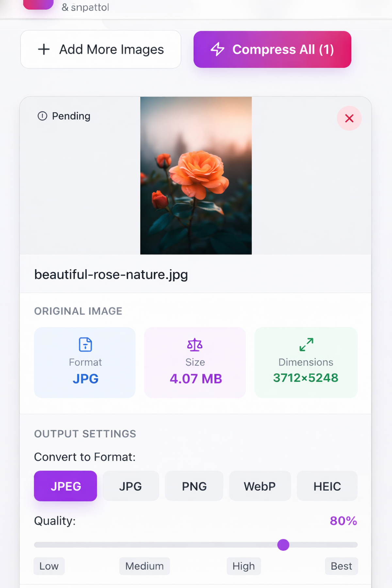Viewport: 392px width, 588px height.
Task: Select JPG instead of JPEG format
Action: point(131,486)
